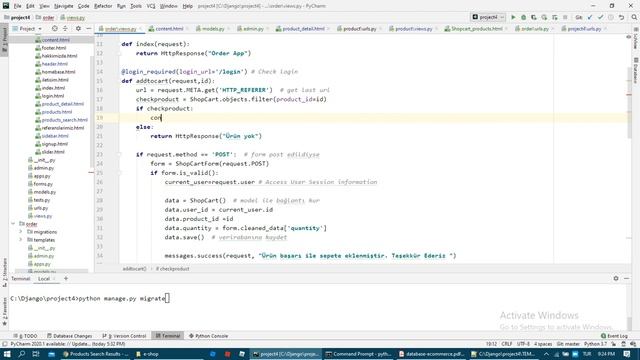Change 4 spaces indent setting

coord(543,344)
